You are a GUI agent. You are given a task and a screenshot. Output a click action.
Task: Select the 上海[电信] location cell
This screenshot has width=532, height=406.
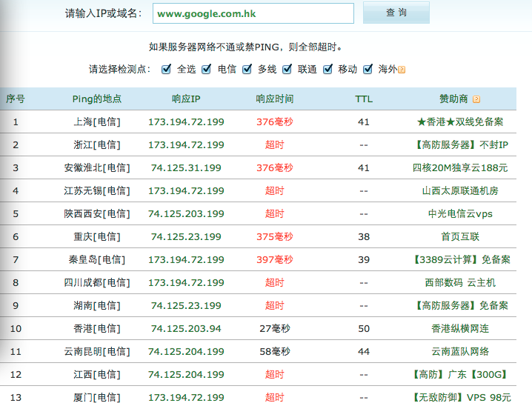(97, 122)
